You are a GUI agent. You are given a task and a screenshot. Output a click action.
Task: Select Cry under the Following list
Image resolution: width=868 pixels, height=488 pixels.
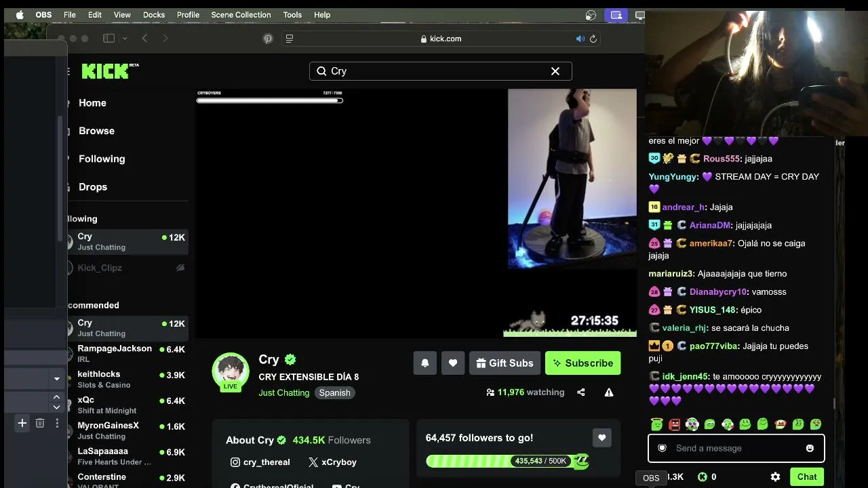tap(128, 242)
